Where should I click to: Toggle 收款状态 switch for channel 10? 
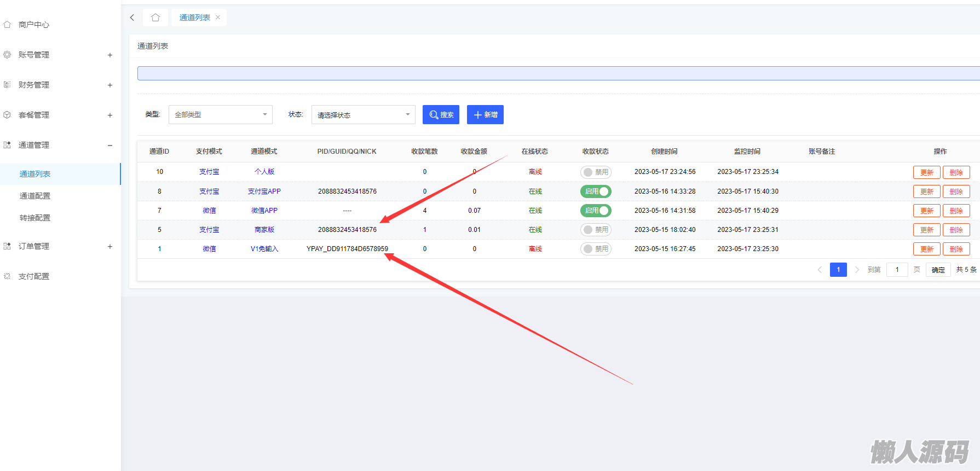[595, 172]
